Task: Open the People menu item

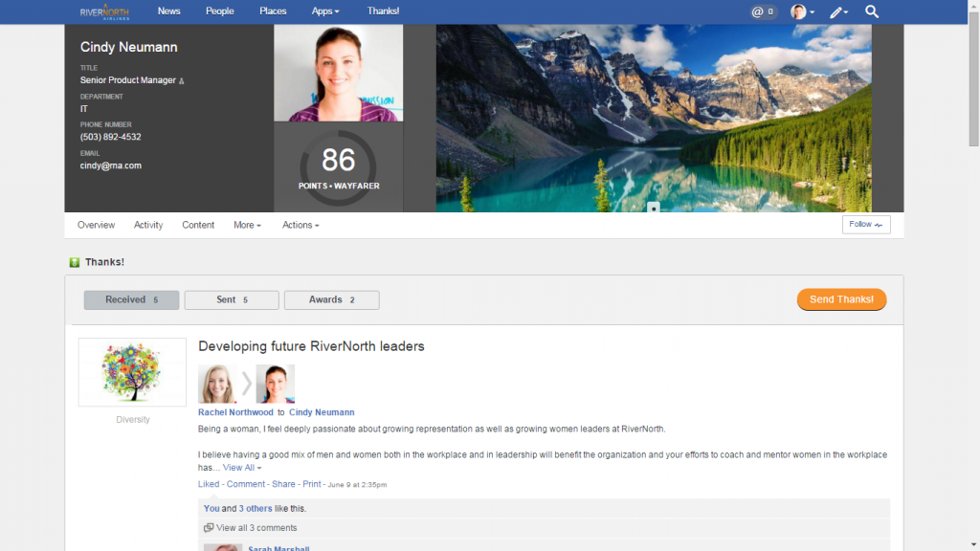Action: 219,11
